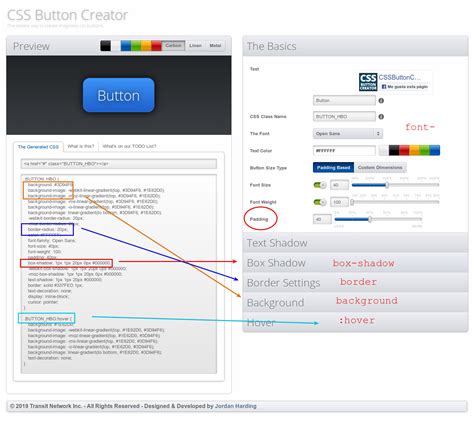Expand the Border Settings section
Viewport: 474px width, 429px height.
(x=355, y=283)
